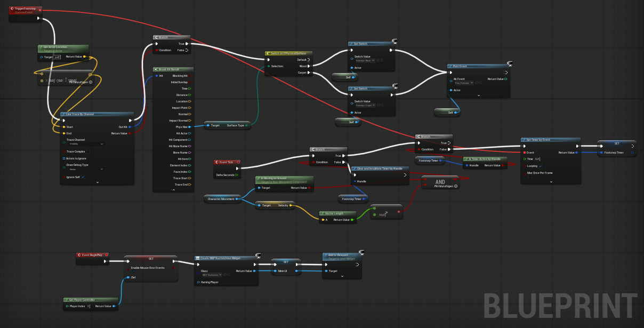Image resolution: width=644 pixels, height=328 pixels.
Task: Toggle the Trace Complex checkbox
Action: [87, 151]
